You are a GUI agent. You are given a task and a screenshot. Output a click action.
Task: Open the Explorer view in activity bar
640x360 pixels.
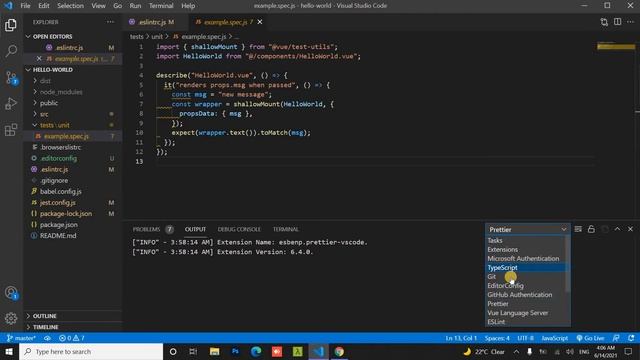(11, 25)
